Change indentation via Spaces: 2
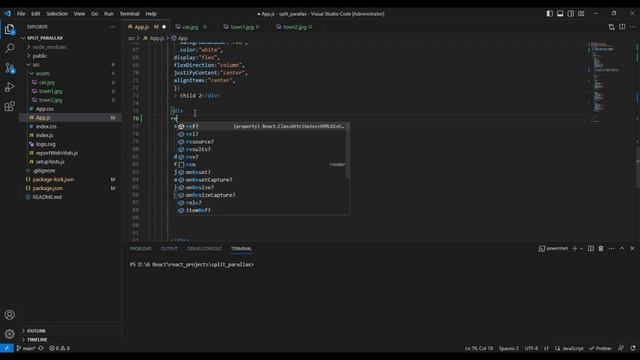Viewport: 640px width, 360px height. [509, 348]
